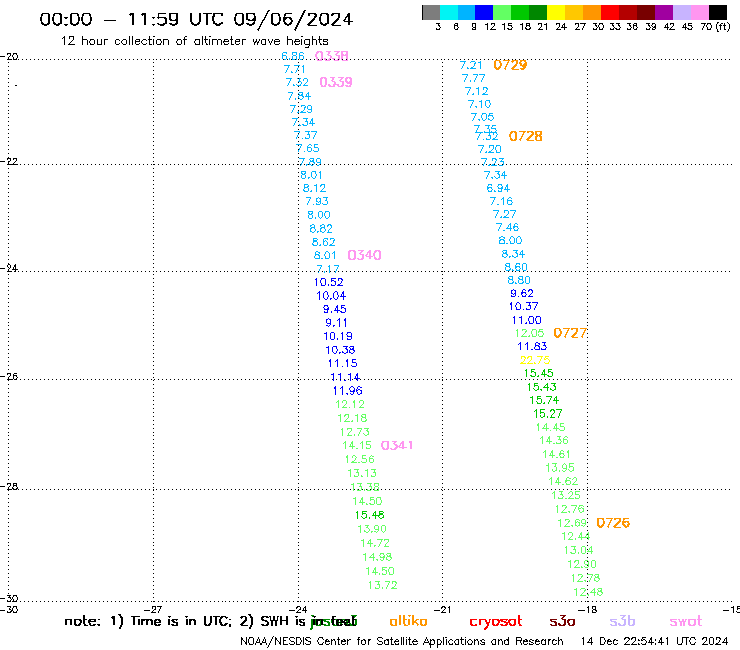The height and width of the screenshot is (650, 740).
Task: Click wave height value 12.05
Action: coord(529,333)
